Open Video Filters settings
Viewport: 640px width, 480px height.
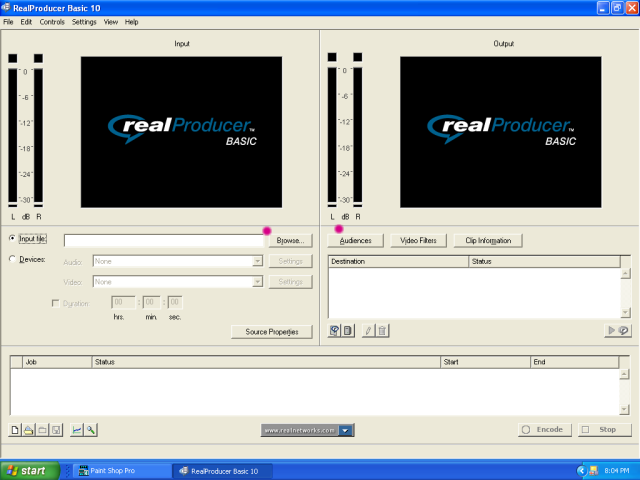click(418, 240)
